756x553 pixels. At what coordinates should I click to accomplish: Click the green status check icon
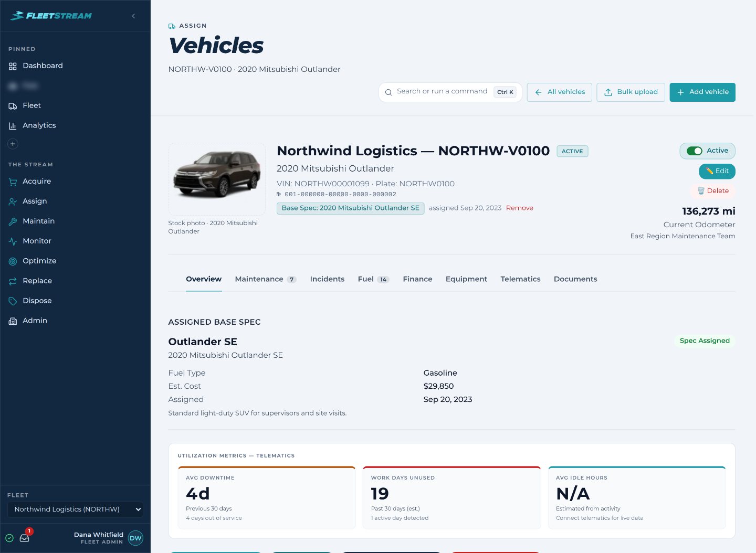click(9, 538)
